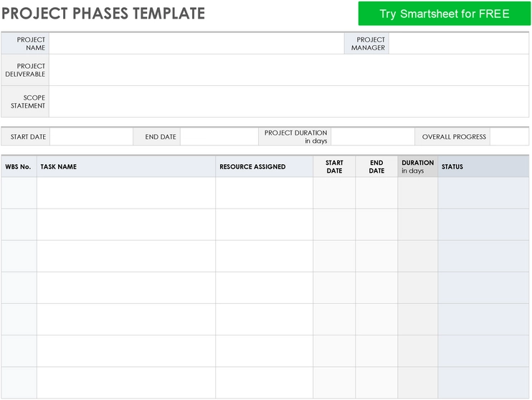Click the PROJECT MANAGER label
The height and width of the screenshot is (400, 532).
(368, 44)
